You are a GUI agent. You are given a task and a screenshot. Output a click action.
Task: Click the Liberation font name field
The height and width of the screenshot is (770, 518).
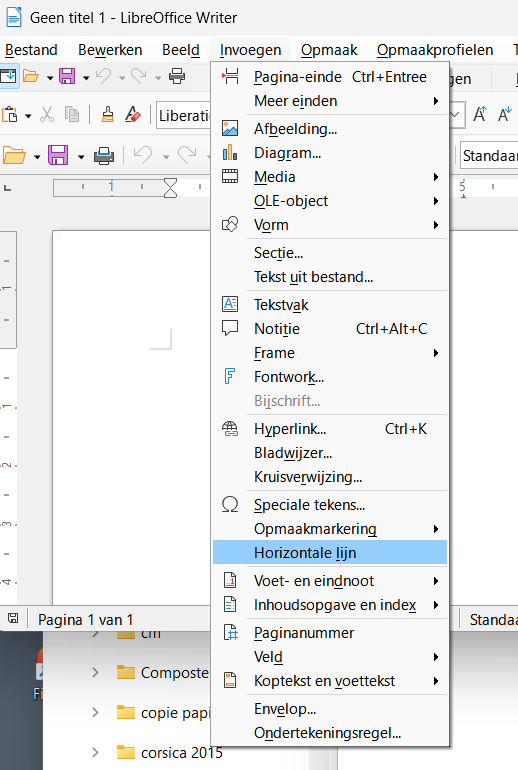(184, 115)
